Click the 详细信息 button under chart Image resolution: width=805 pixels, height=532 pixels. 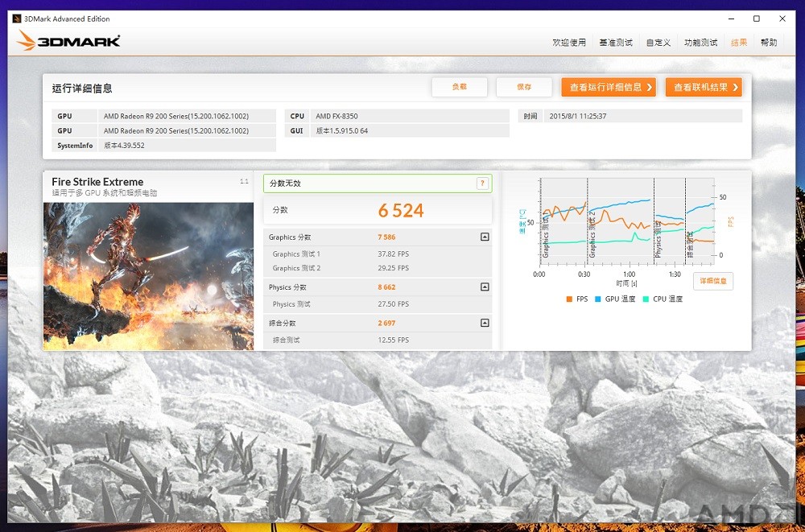[713, 282]
